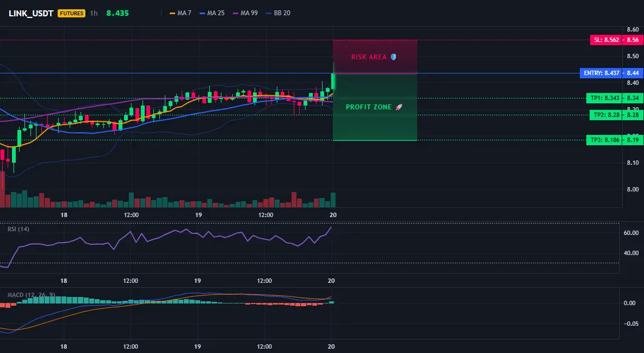644x353 pixels.
Task: Click the ENTRY: 8.437 price label
Action: click(x=600, y=73)
